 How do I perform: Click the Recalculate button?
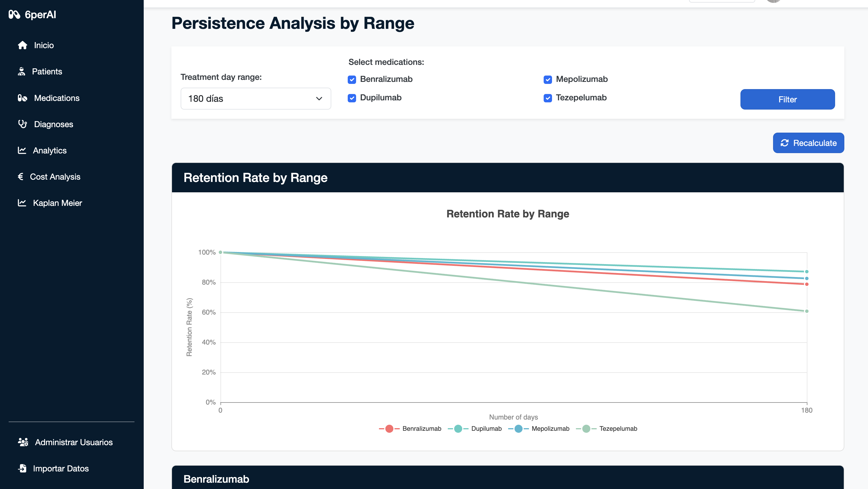pyautogui.click(x=808, y=143)
